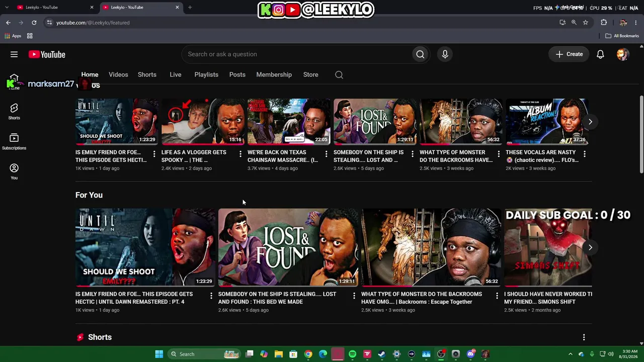Screen dimensions: 644x362
Task: Play the Texas Chainsaw Massacre thumbnail
Action: pyautogui.click(x=289, y=122)
